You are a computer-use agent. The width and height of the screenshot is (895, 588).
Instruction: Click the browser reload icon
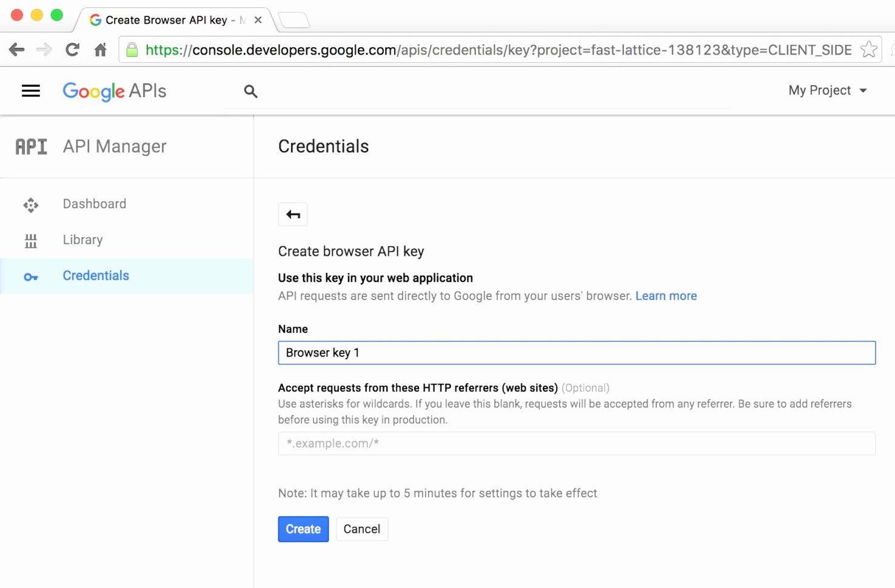click(72, 50)
